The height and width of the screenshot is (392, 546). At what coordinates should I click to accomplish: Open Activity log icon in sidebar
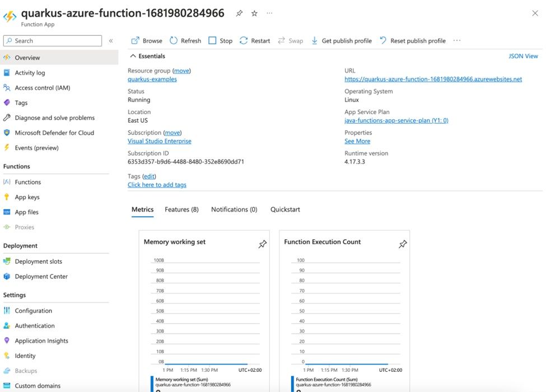(7, 72)
